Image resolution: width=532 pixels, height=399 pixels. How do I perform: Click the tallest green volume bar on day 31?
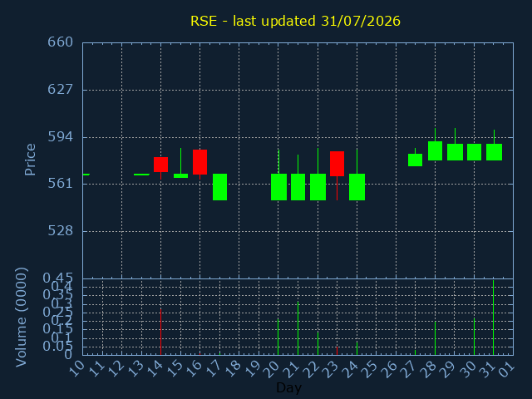tap(493, 318)
